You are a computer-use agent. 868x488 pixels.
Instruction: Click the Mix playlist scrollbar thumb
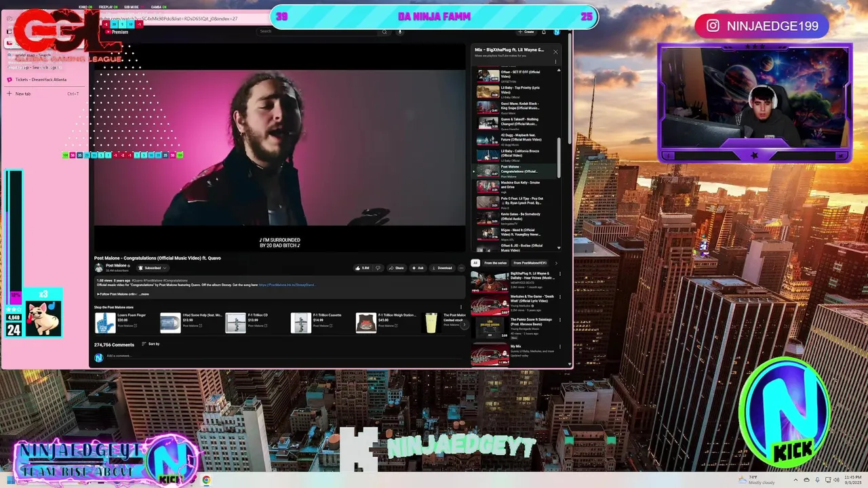coord(559,157)
